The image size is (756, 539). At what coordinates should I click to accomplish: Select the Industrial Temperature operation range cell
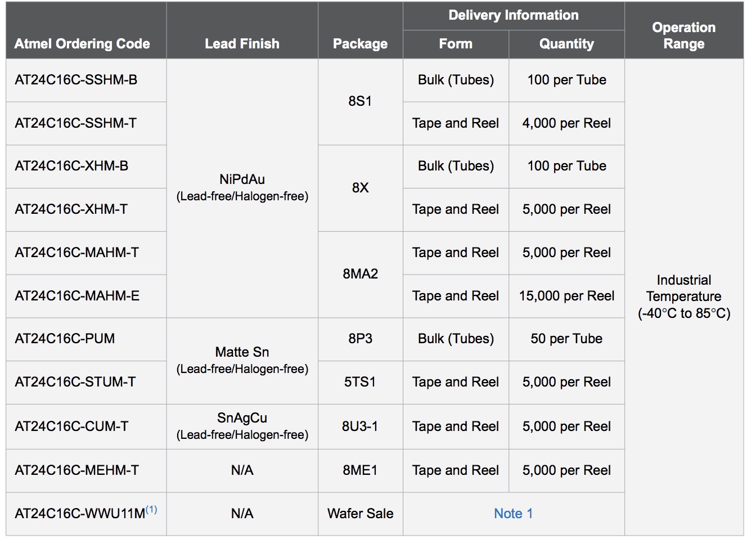pyautogui.click(x=684, y=297)
